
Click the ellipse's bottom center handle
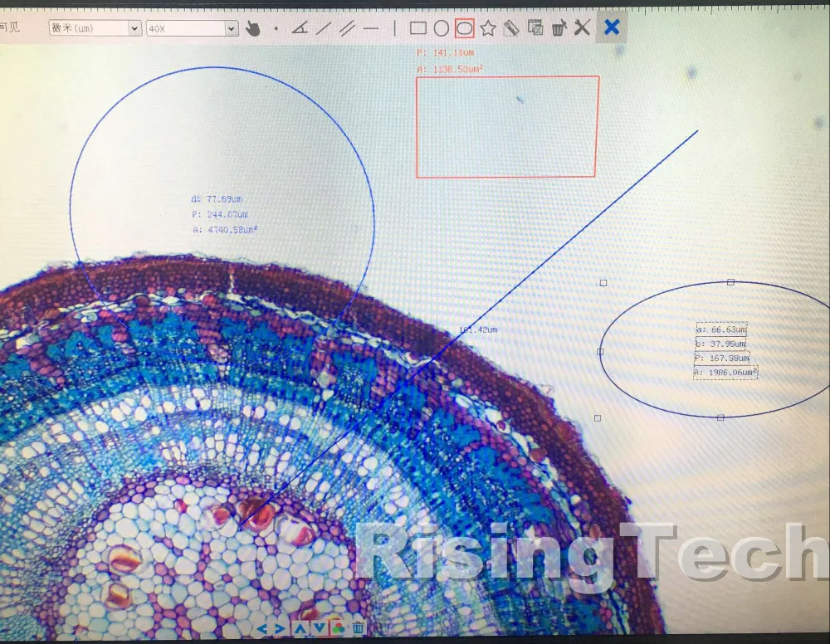pos(720,417)
